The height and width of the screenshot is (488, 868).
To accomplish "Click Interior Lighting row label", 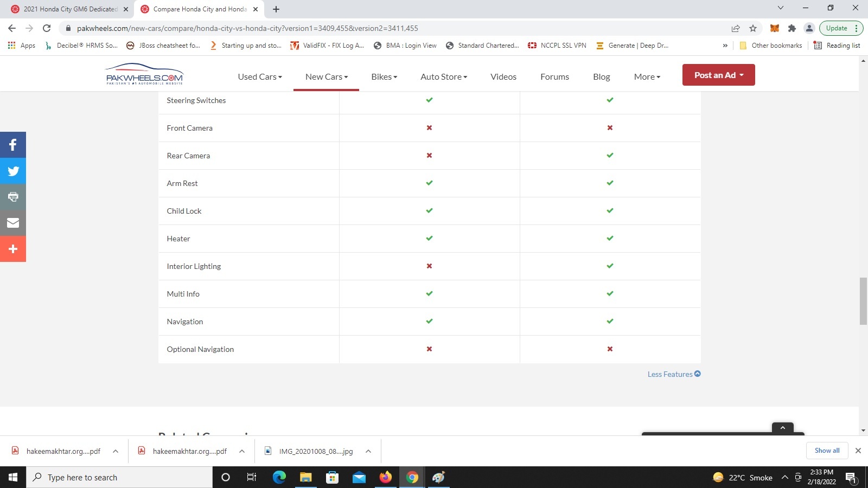I will [194, 266].
